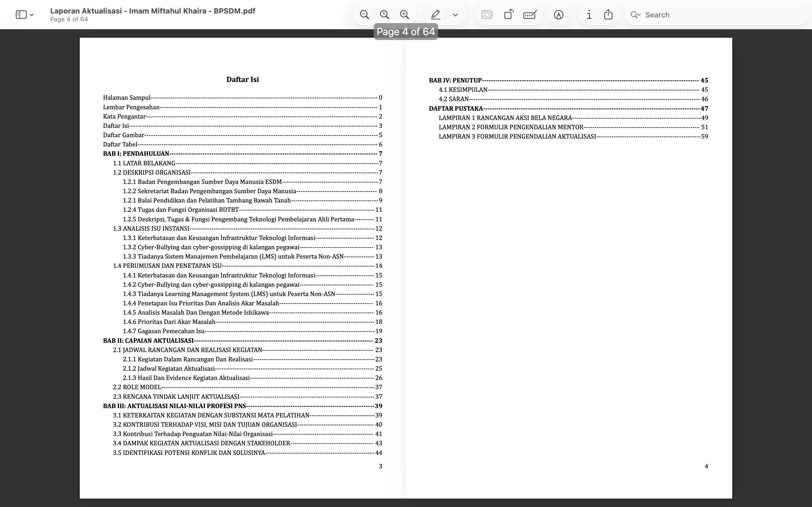This screenshot has width=812, height=507.
Task: Click the zoom out magnifier icon
Action: (364, 15)
